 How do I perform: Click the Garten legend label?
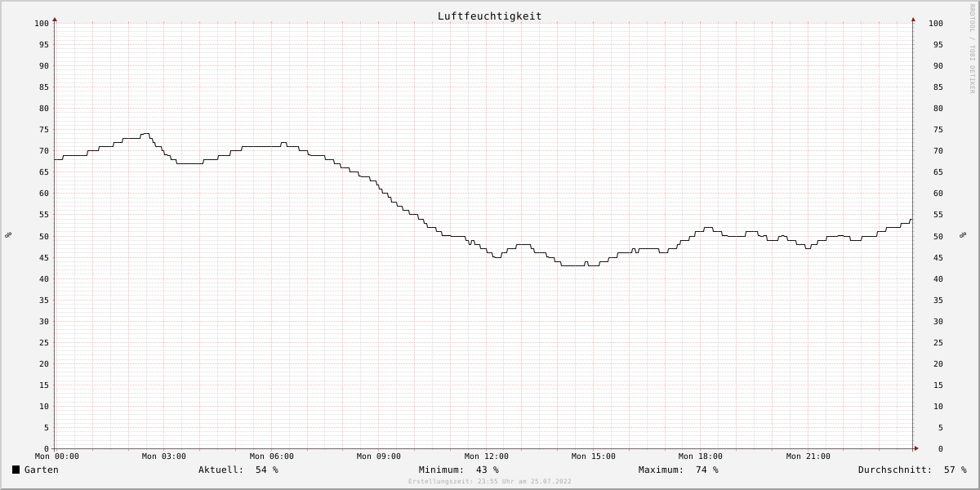pyautogui.click(x=42, y=470)
